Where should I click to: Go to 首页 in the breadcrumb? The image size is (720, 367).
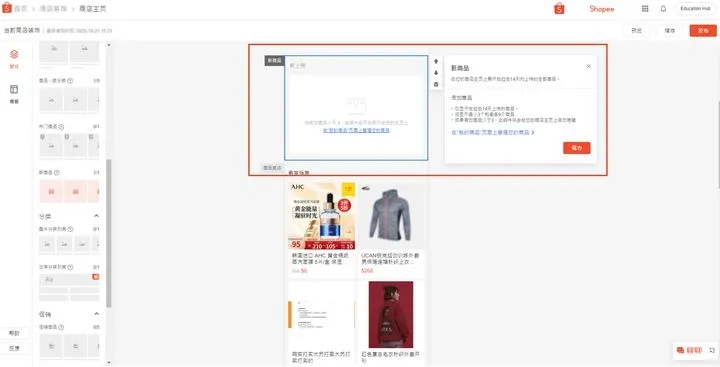[21, 9]
